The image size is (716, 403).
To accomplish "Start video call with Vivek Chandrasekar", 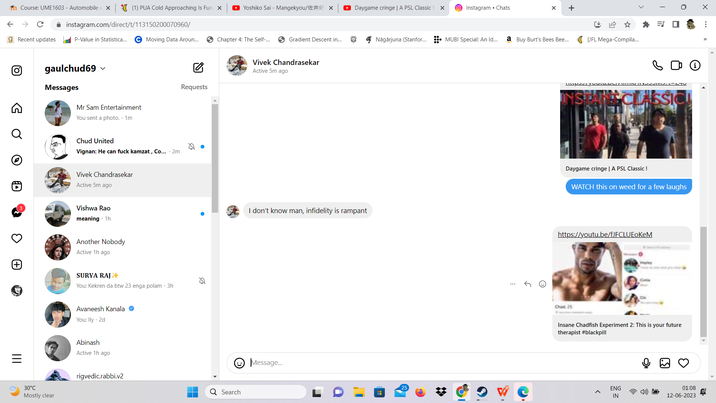I will point(676,66).
